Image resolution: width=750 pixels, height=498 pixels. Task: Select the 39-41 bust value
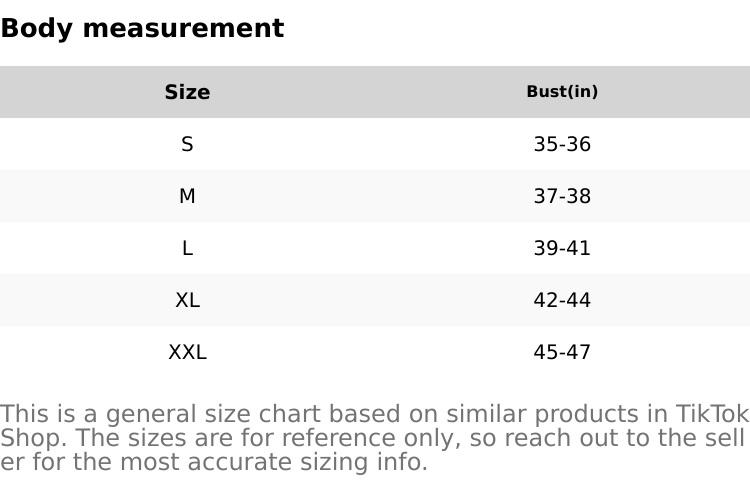[562, 248]
